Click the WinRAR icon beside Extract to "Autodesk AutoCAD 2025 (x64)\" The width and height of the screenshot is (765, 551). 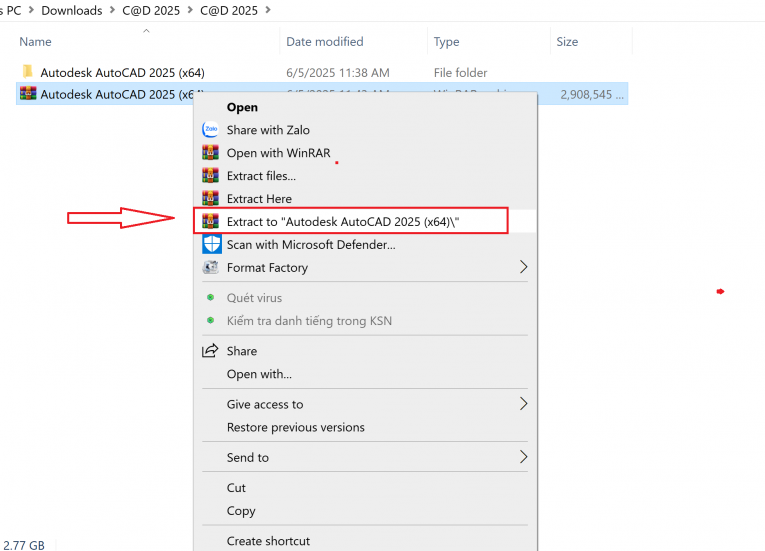click(210, 221)
